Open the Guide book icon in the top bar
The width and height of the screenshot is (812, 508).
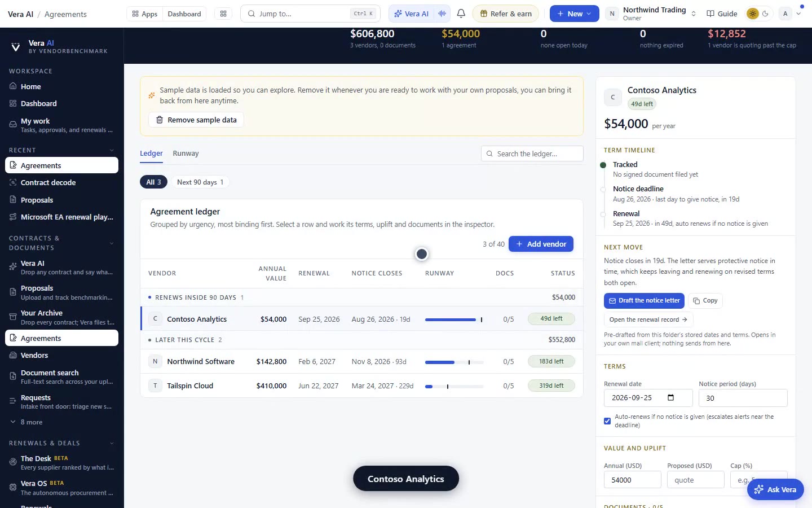point(710,14)
